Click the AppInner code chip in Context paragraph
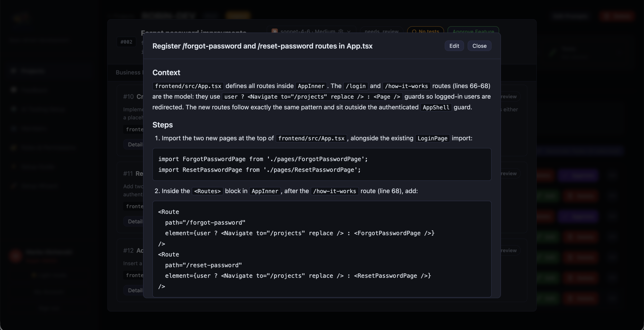644x330 pixels. pos(311,86)
